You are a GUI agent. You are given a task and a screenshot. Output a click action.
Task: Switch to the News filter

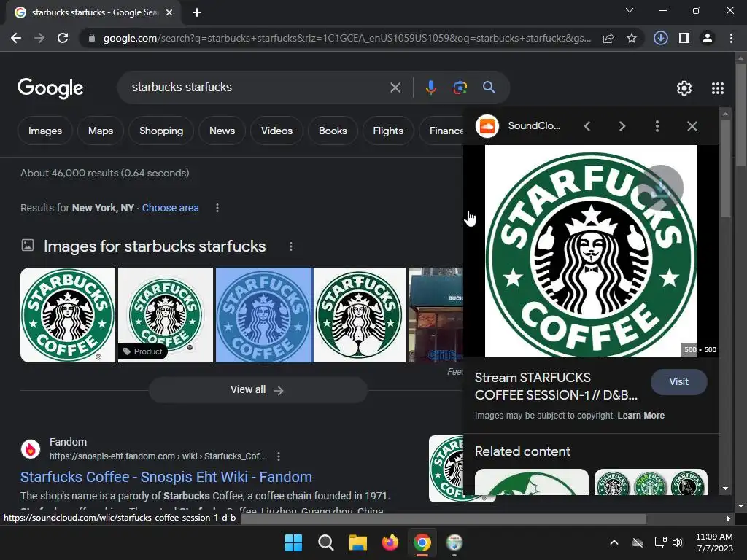click(222, 131)
